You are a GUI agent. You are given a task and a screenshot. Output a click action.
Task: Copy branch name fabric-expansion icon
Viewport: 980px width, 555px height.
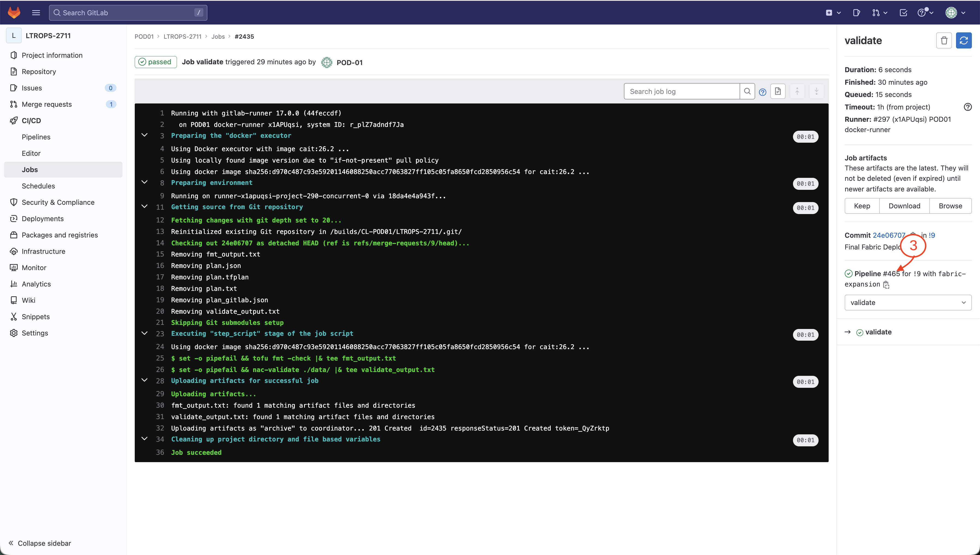pyautogui.click(x=886, y=285)
